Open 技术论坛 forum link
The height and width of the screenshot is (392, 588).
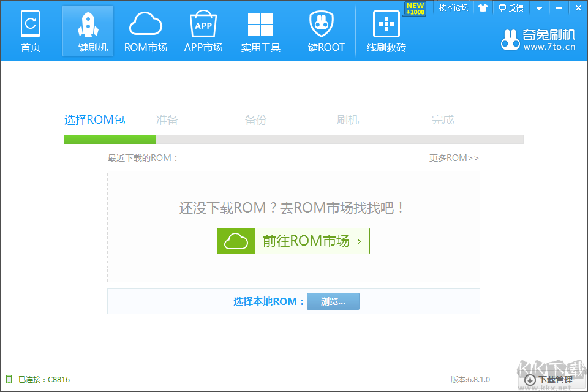[x=453, y=7]
